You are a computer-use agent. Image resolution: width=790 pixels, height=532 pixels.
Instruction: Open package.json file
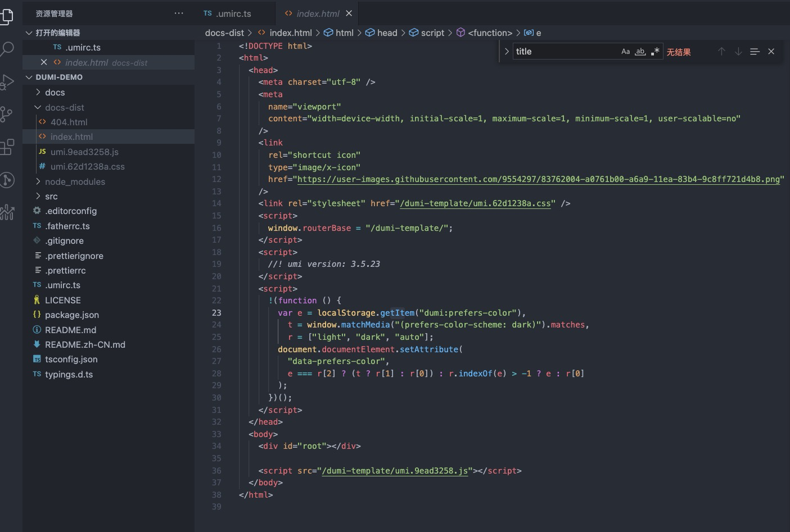pos(109,315)
